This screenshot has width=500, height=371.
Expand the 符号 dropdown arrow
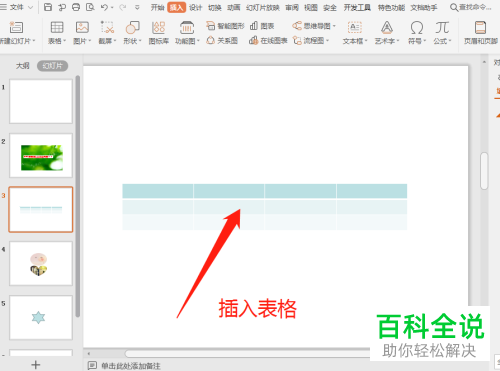[425, 41]
